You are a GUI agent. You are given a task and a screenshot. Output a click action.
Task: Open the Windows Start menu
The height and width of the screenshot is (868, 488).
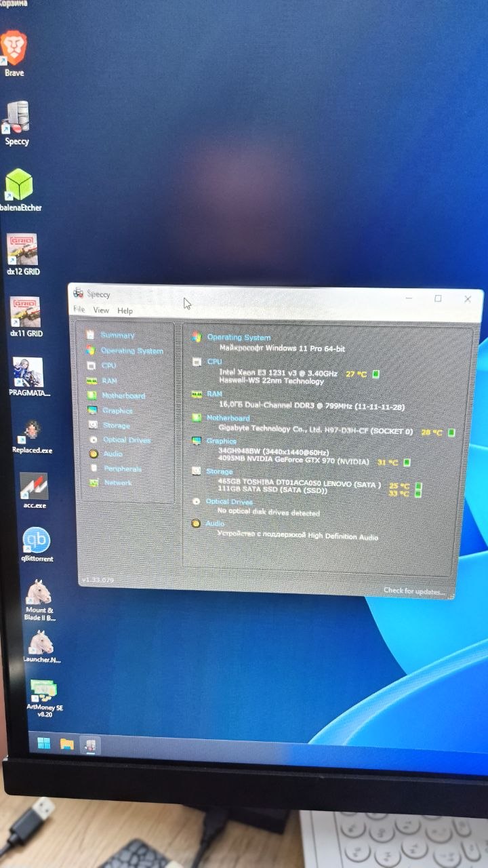[x=43, y=743]
